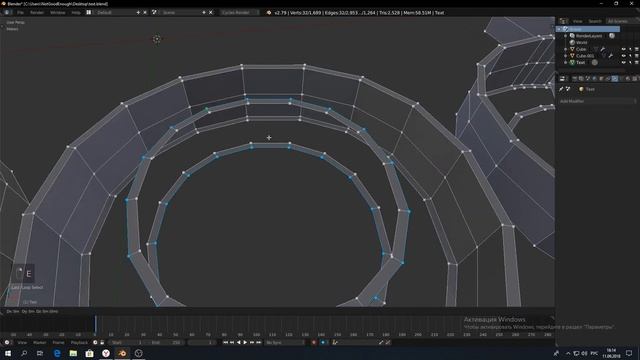Toggle selectability arrow for Cube.001
The width and height of the screenshot is (640, 360).
pyautogui.click(x=630, y=56)
